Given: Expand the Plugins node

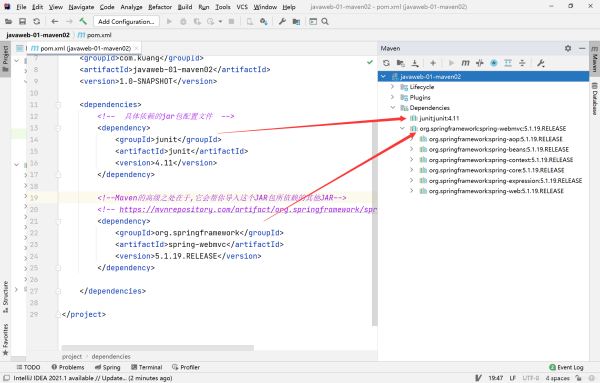Looking at the screenshot, I should (x=392, y=97).
